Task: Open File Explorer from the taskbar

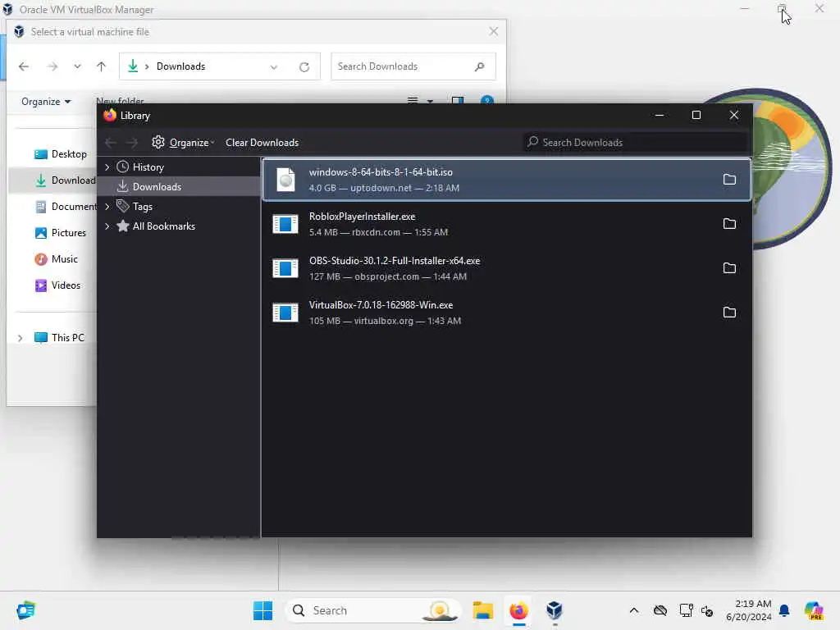Action: pos(482,610)
